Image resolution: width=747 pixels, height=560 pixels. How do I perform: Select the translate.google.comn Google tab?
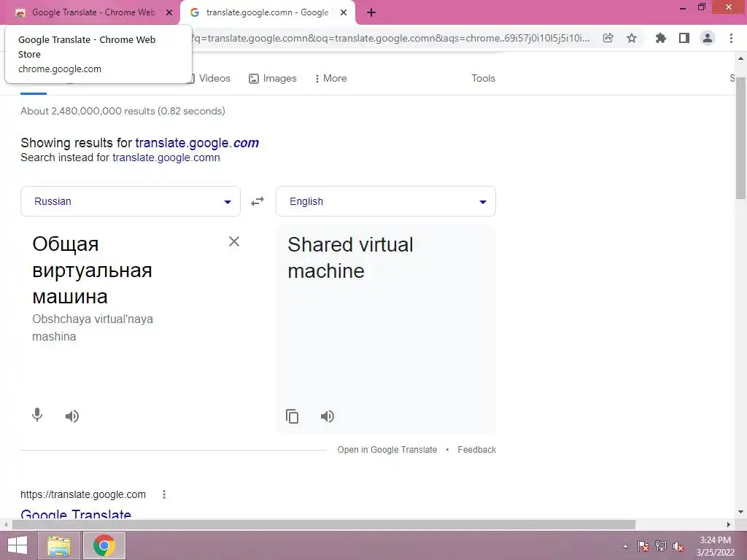pyautogui.click(x=268, y=12)
